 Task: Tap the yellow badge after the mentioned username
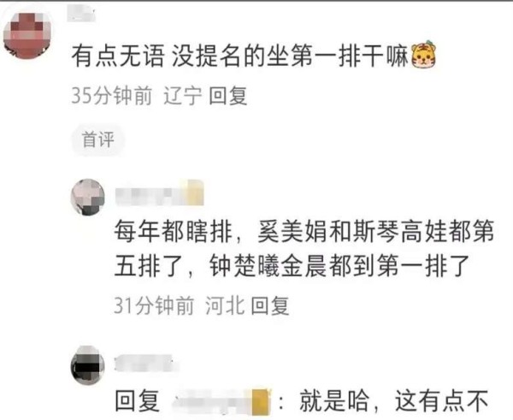pyautogui.click(x=261, y=401)
